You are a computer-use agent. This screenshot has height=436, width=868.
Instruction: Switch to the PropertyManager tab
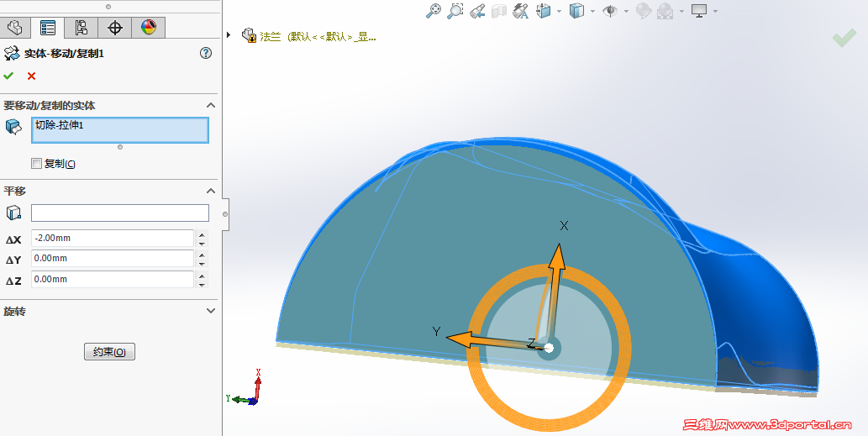point(48,27)
